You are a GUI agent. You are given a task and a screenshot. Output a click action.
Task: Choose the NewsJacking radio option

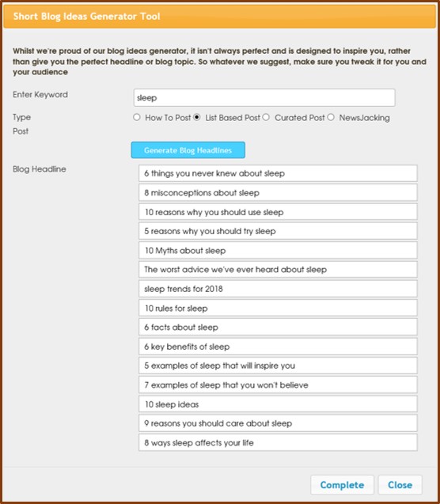pos(331,117)
